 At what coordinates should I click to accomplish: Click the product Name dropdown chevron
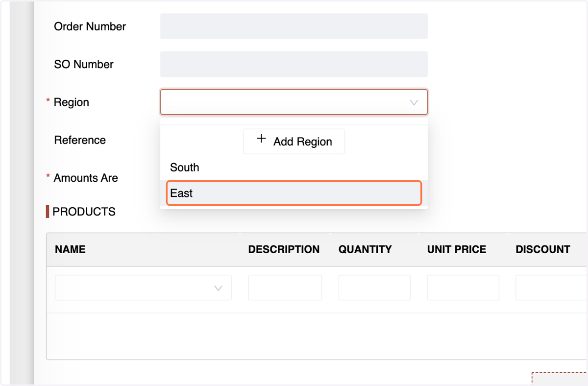pyautogui.click(x=219, y=288)
